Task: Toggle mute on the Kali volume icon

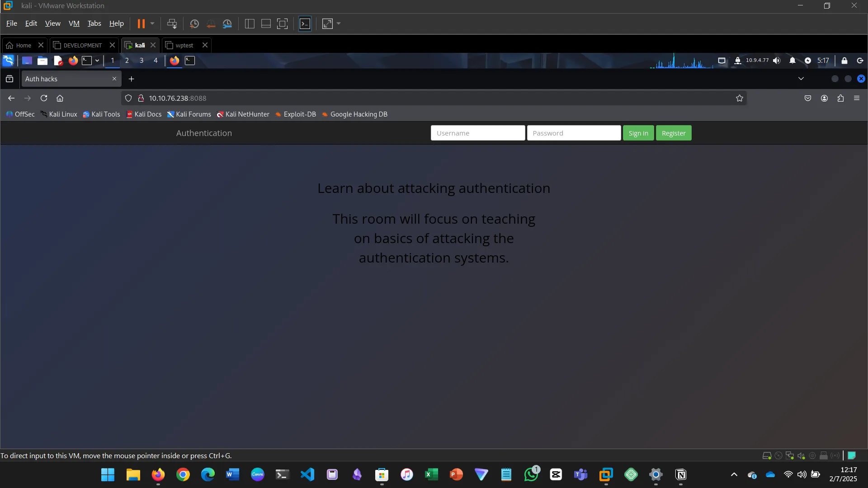Action: point(777,60)
